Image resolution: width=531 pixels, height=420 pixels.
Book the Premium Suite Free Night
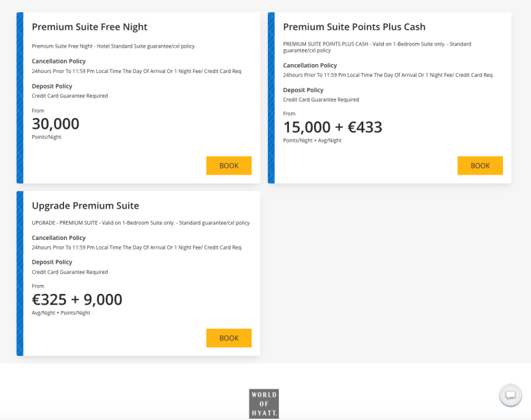click(x=228, y=166)
